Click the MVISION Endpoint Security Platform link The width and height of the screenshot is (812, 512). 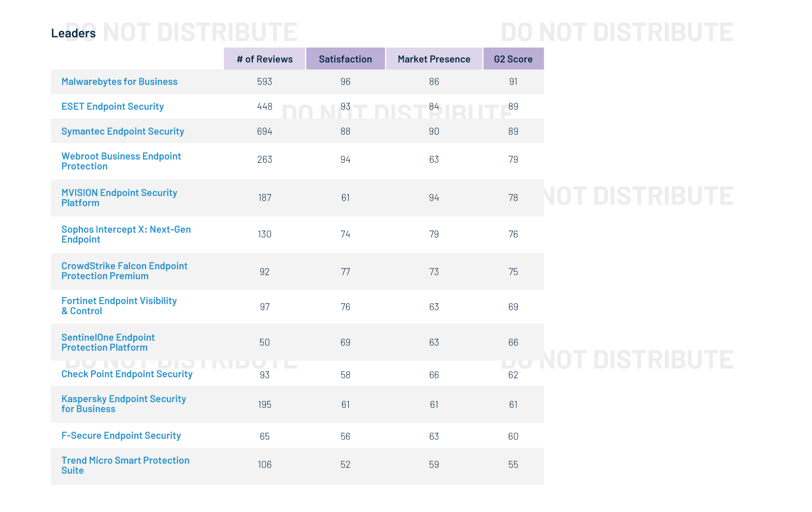pos(119,197)
